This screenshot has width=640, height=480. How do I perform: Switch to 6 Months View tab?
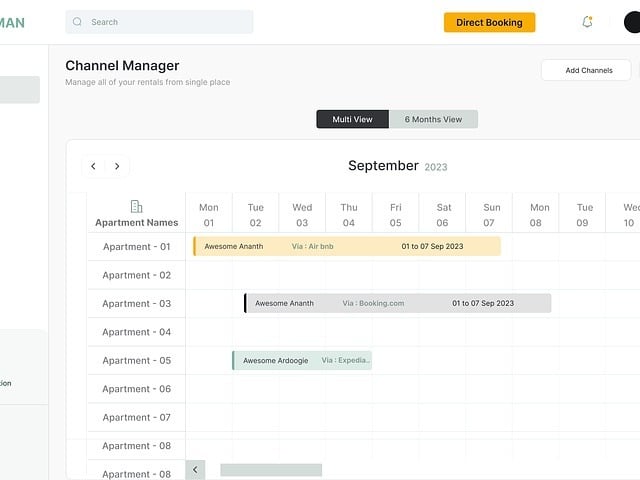[x=433, y=119]
